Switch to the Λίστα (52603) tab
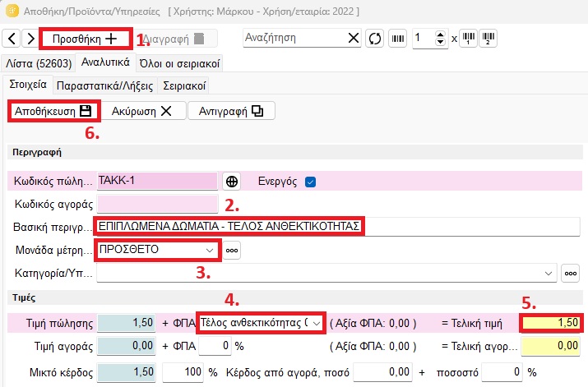588x387 pixels. [39, 63]
